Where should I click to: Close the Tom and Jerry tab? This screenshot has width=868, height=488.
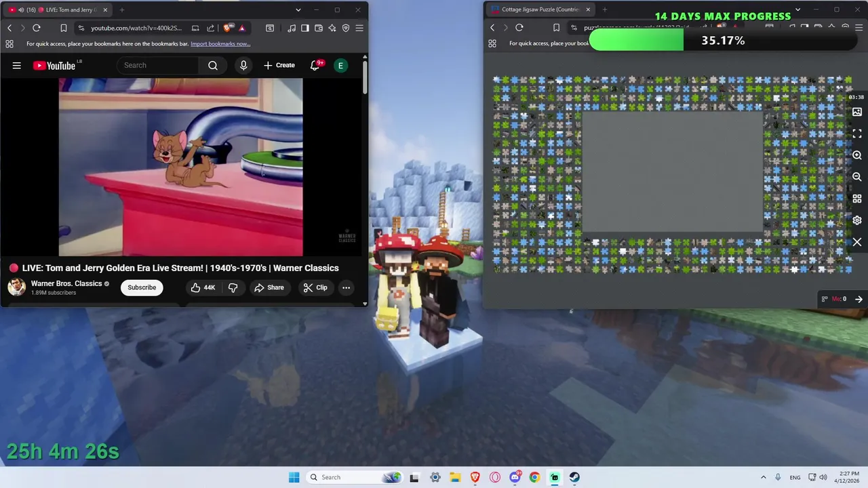pos(105,9)
